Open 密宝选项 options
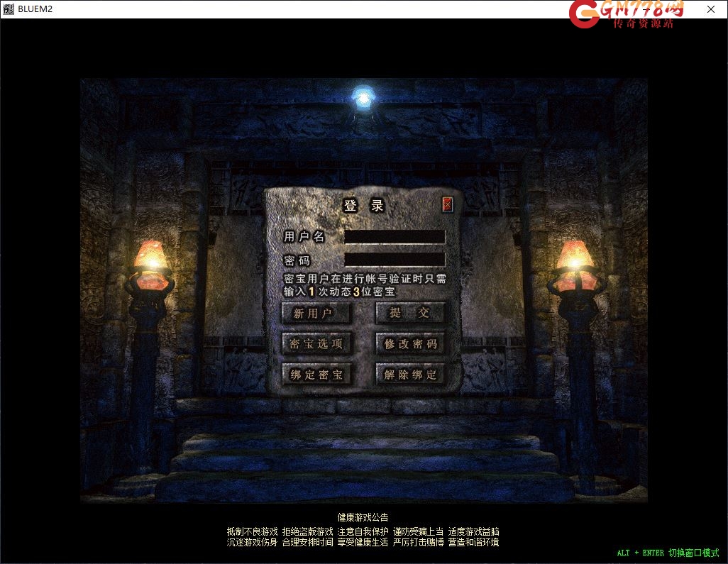The image size is (728, 564). (316, 344)
